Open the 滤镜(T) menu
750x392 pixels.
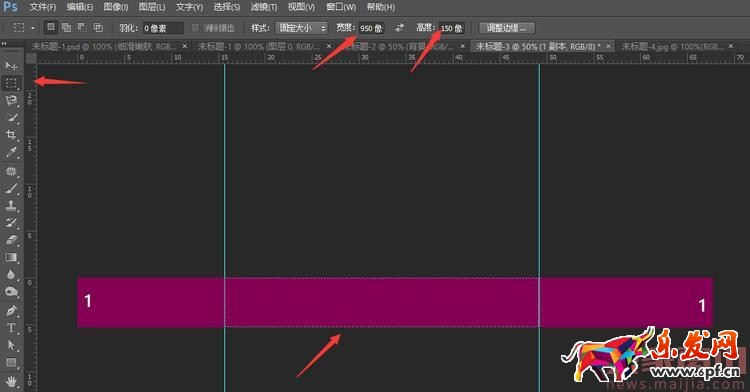tap(264, 7)
